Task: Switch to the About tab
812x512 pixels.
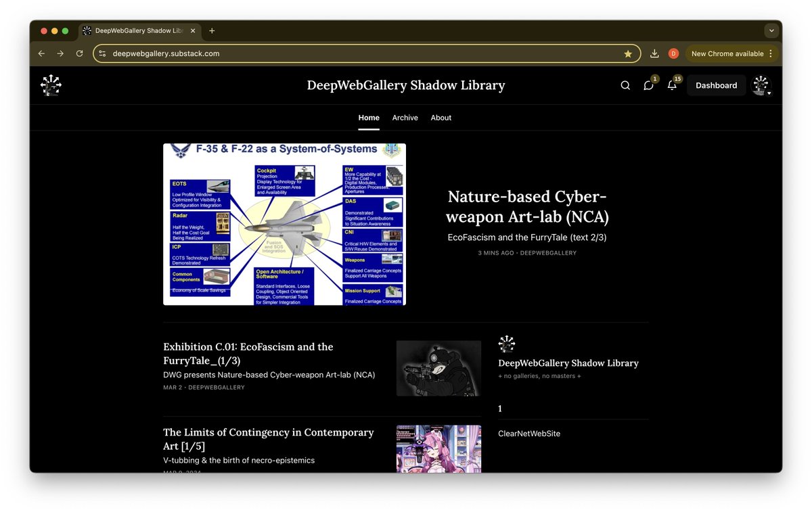Action: 441,118
